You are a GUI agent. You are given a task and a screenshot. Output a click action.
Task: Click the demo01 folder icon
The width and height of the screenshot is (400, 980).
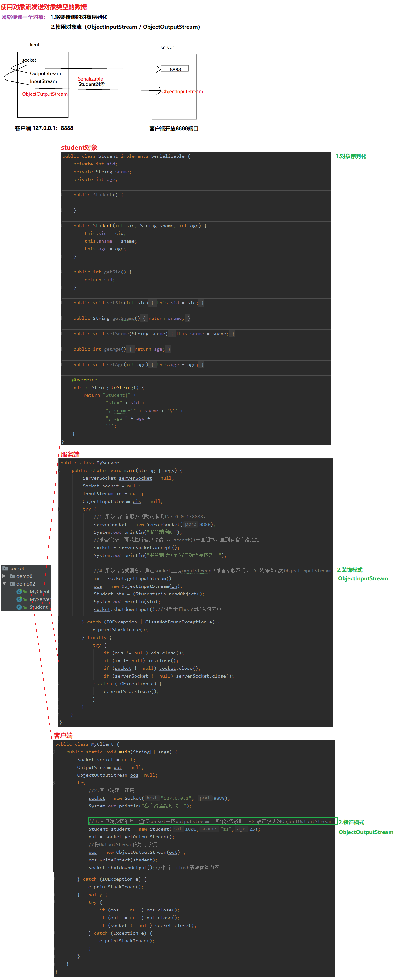pos(13,576)
